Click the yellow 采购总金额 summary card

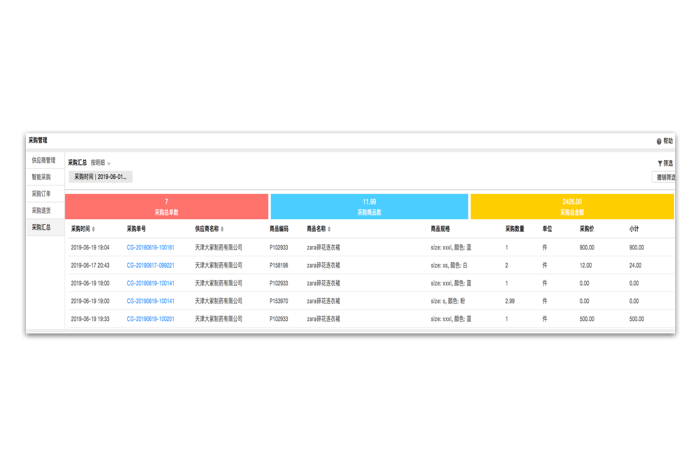(x=572, y=207)
